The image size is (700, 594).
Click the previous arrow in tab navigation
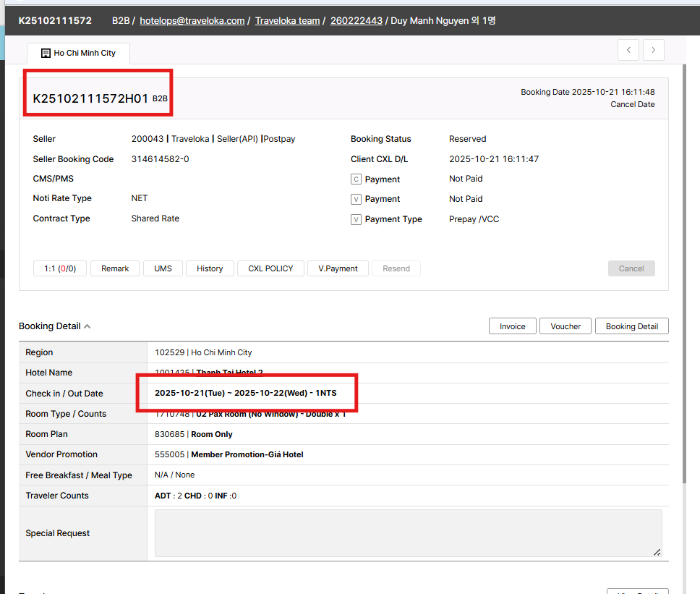628,50
